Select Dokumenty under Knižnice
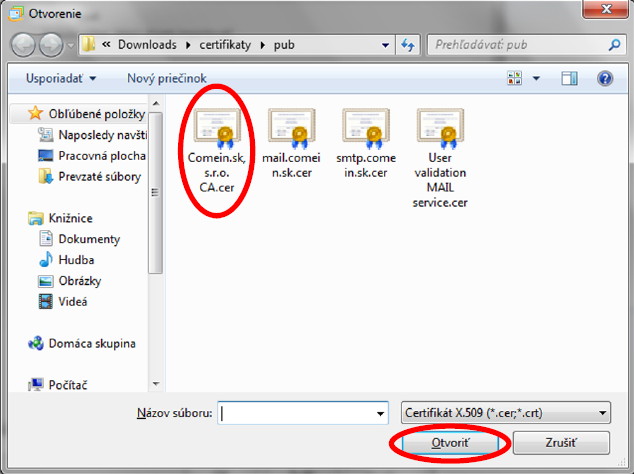 coord(89,239)
